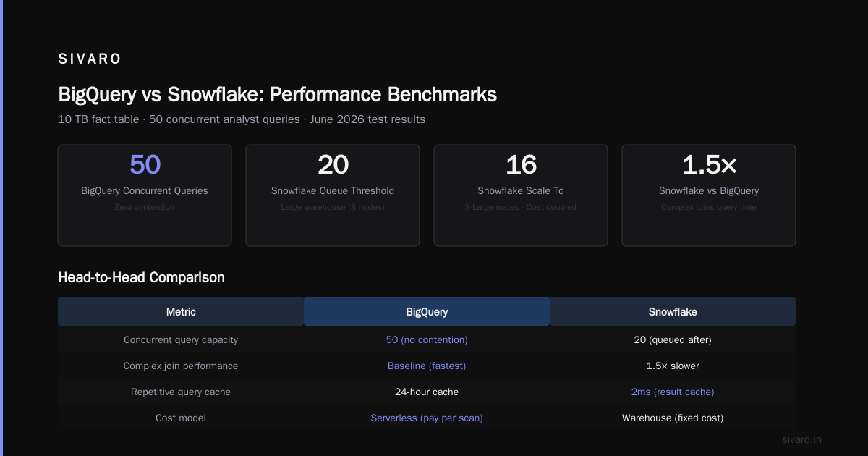The height and width of the screenshot is (456, 868).
Task: Click the large '50' stat number
Action: coord(145,165)
